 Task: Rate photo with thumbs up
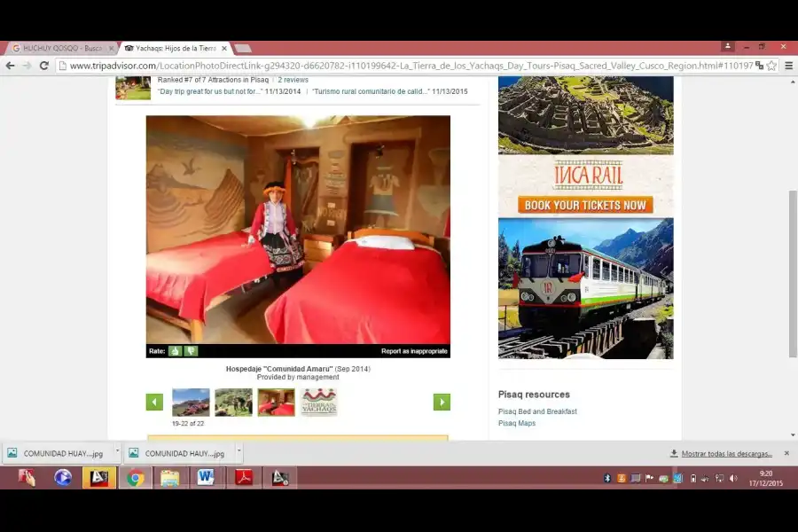click(175, 351)
